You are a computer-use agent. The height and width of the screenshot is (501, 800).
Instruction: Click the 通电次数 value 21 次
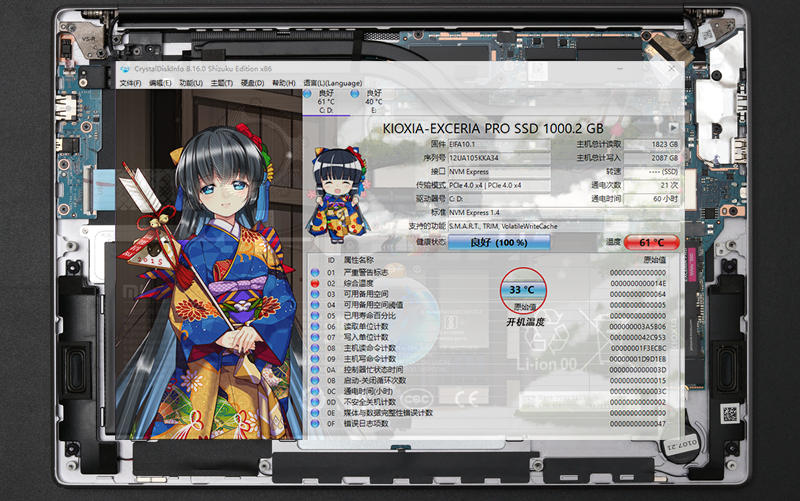pyautogui.click(x=652, y=185)
